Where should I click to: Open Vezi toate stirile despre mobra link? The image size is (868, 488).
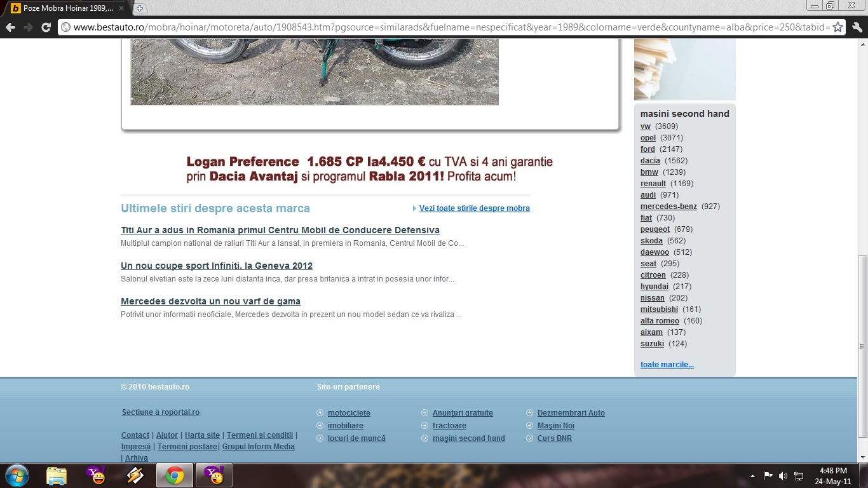point(474,208)
